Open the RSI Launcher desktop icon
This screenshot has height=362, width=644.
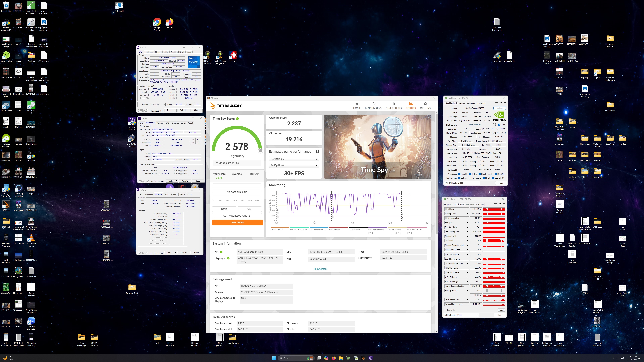6,106
